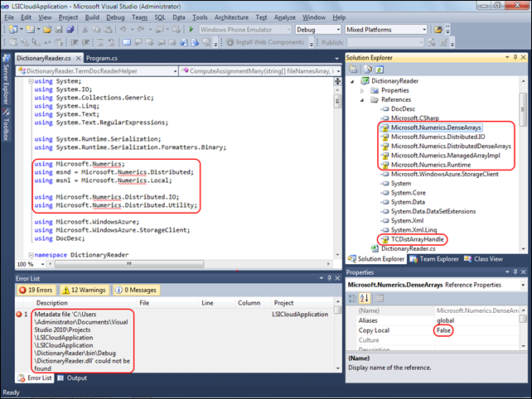This screenshot has width=532, height=399.
Task: Click the Copy icon in the toolbar
Action: [x=96, y=30]
